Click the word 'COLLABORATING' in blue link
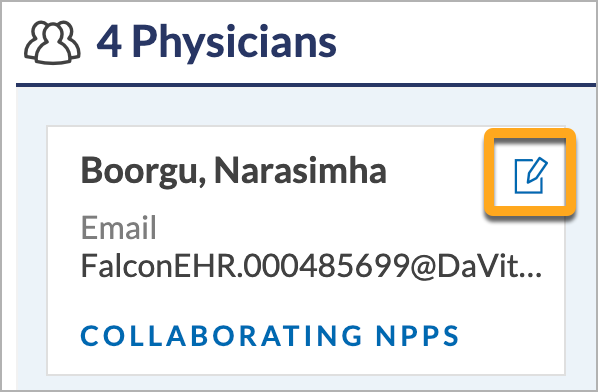Image resolution: width=598 pixels, height=392 pixels. [x=221, y=336]
